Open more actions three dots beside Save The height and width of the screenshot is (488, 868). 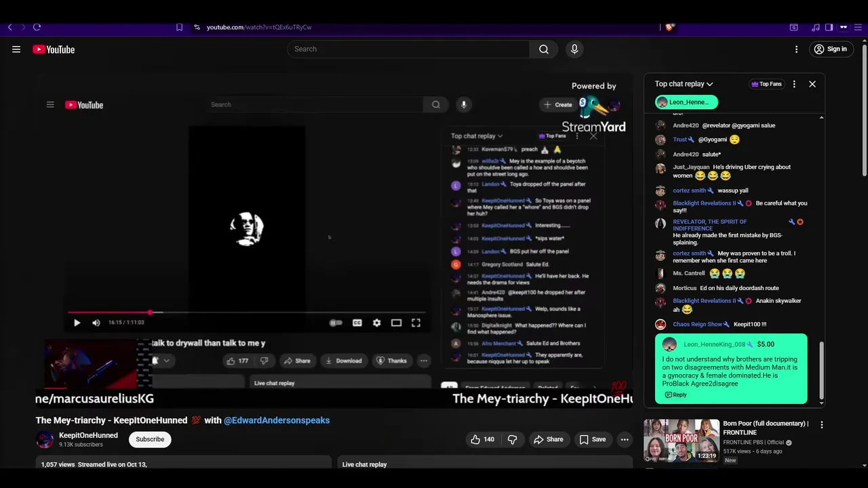625,439
